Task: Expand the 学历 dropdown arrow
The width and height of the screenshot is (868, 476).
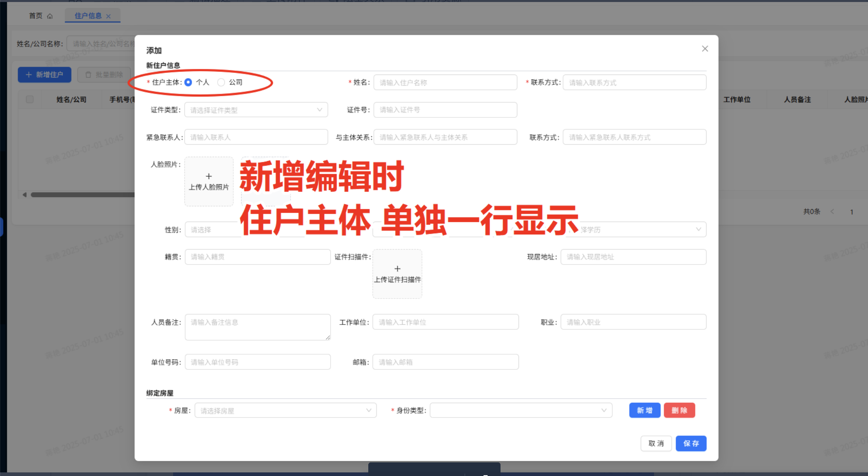Action: [x=698, y=229]
